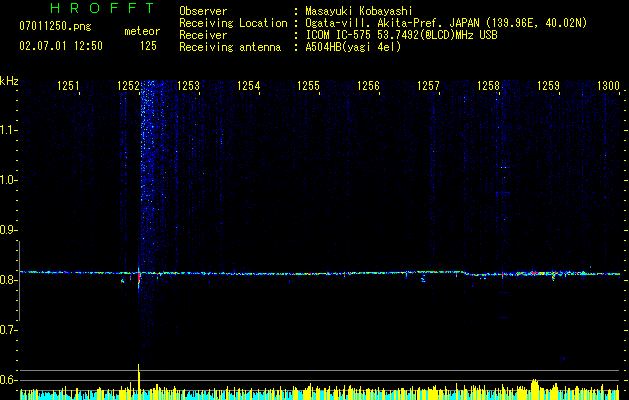Click the bright meteor echo burst on the carrier line

point(139,278)
